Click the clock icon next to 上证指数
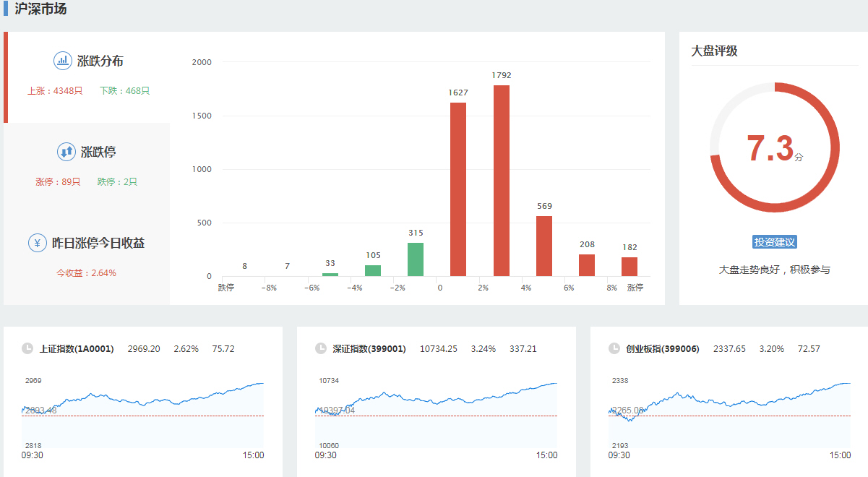The image size is (868, 477). [27, 348]
